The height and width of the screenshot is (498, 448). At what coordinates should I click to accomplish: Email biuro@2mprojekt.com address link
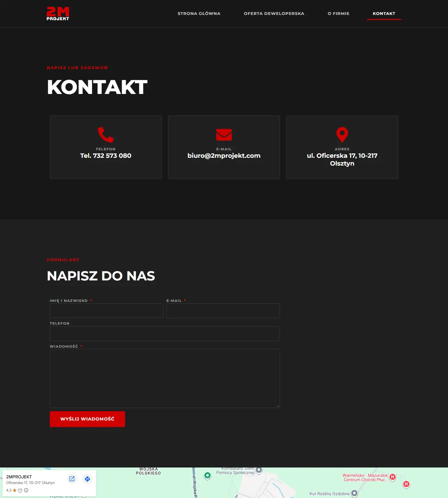[224, 156]
